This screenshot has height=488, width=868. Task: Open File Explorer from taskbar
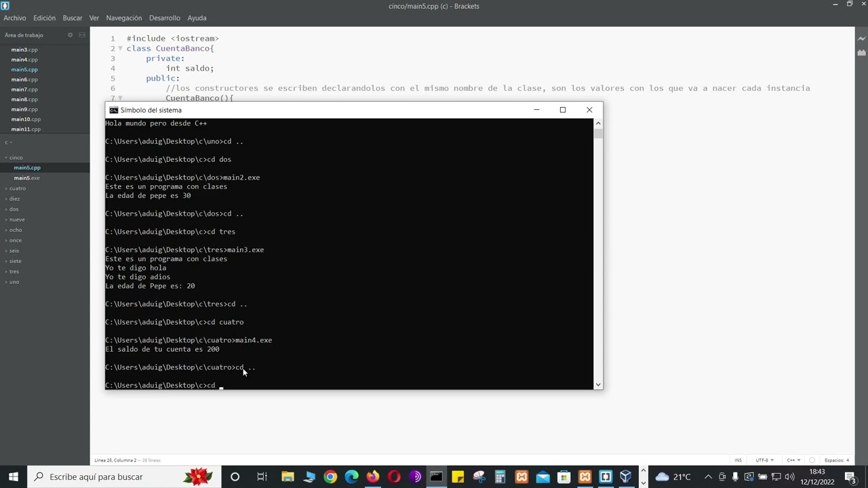pos(288,476)
